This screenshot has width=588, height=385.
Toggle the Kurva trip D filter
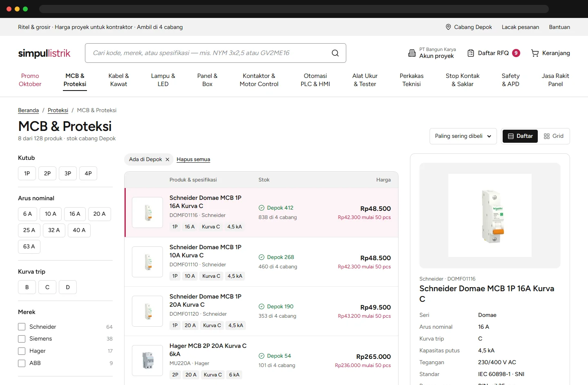[68, 288]
